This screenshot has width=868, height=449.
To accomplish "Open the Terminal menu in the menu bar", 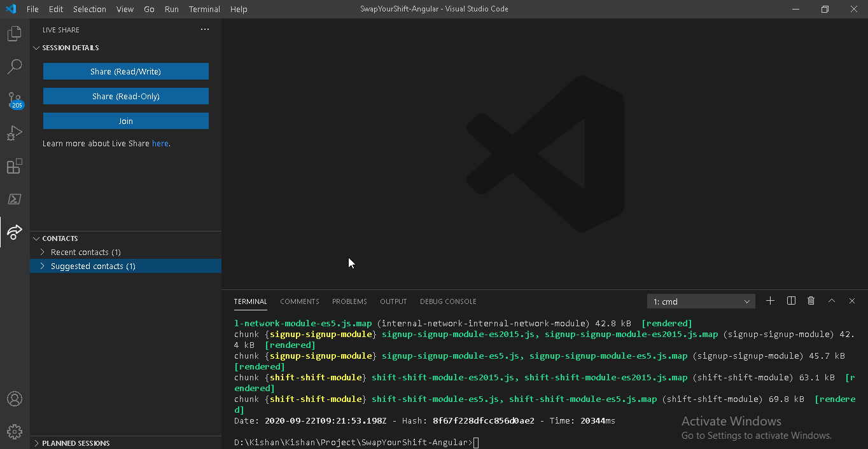I will point(204,9).
